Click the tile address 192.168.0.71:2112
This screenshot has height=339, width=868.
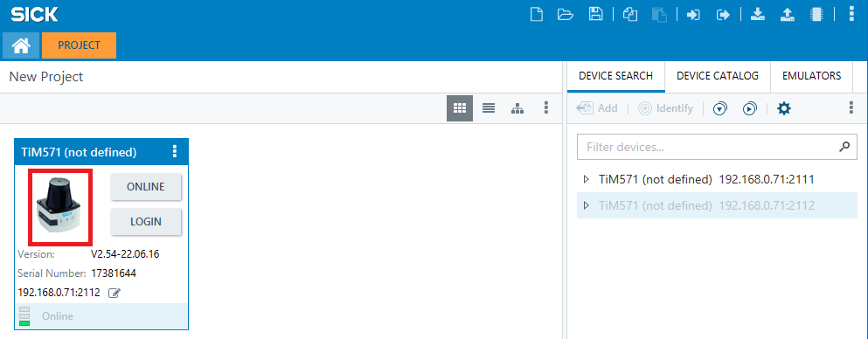(59, 293)
